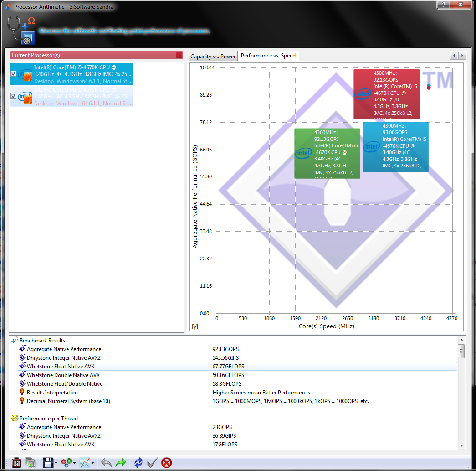Click the red data point on the chart
Viewport: 476px width, 471px height.
[429, 88]
